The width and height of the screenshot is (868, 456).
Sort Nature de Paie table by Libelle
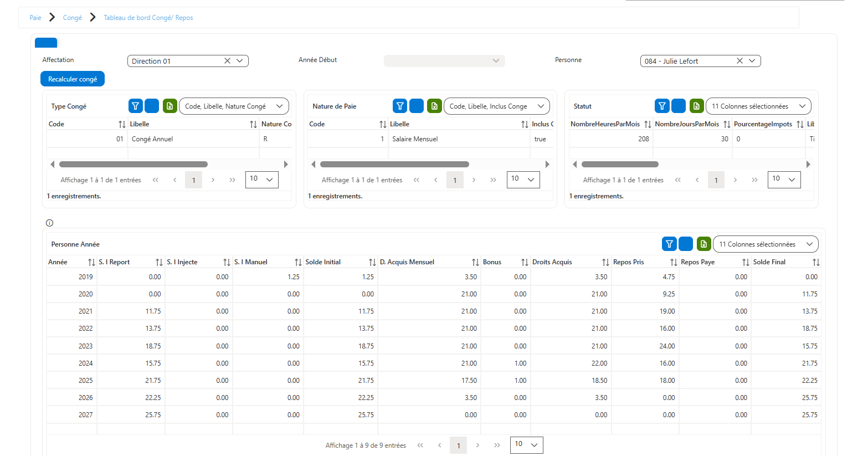point(525,124)
